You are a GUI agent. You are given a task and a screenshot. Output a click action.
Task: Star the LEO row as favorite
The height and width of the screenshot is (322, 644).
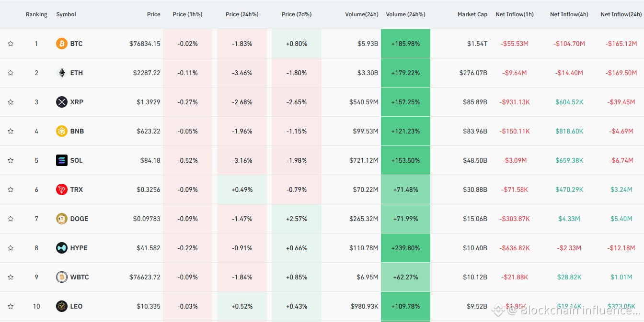(x=11, y=306)
